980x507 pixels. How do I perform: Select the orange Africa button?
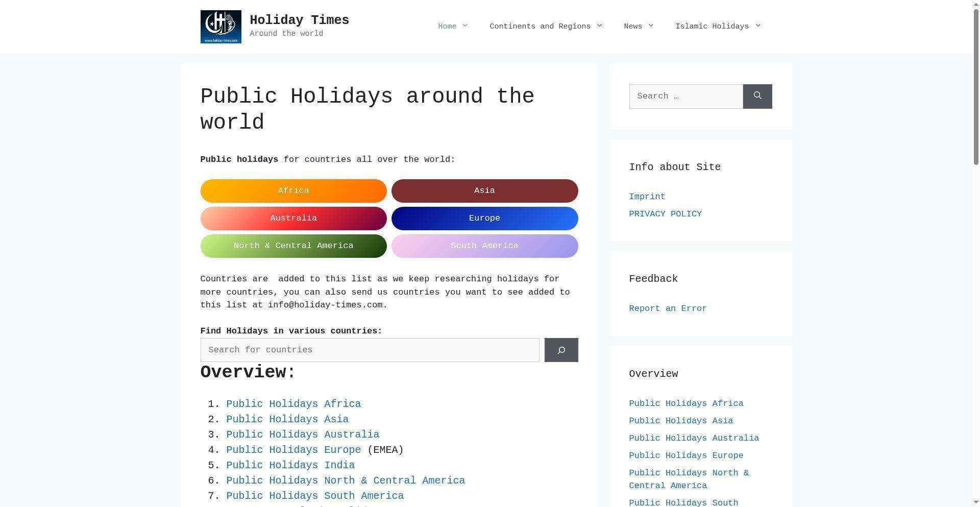pyautogui.click(x=293, y=191)
